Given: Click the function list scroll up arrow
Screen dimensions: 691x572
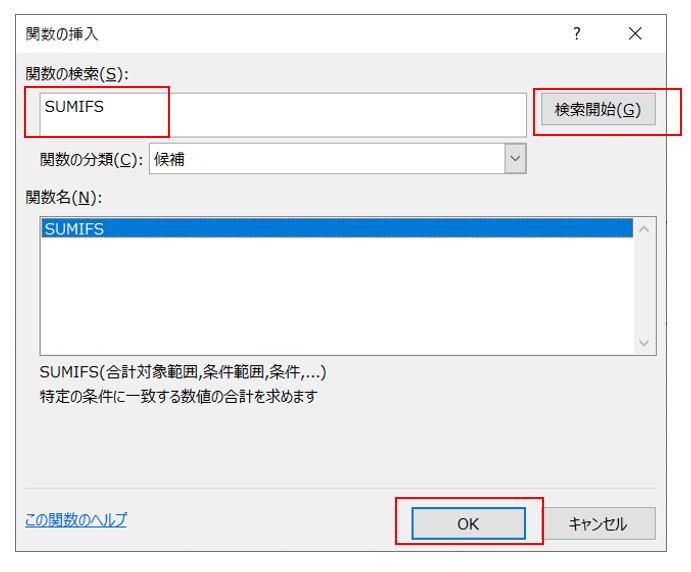Looking at the screenshot, I should tap(644, 229).
